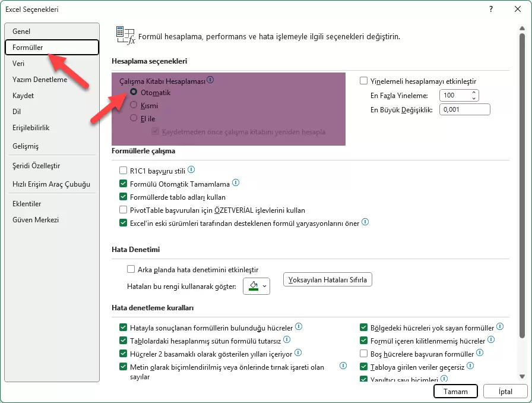The width and height of the screenshot is (532, 403).
Task: Click info icon for Bölgedeki hücreleri yok sayan formüller
Action: coord(500,326)
